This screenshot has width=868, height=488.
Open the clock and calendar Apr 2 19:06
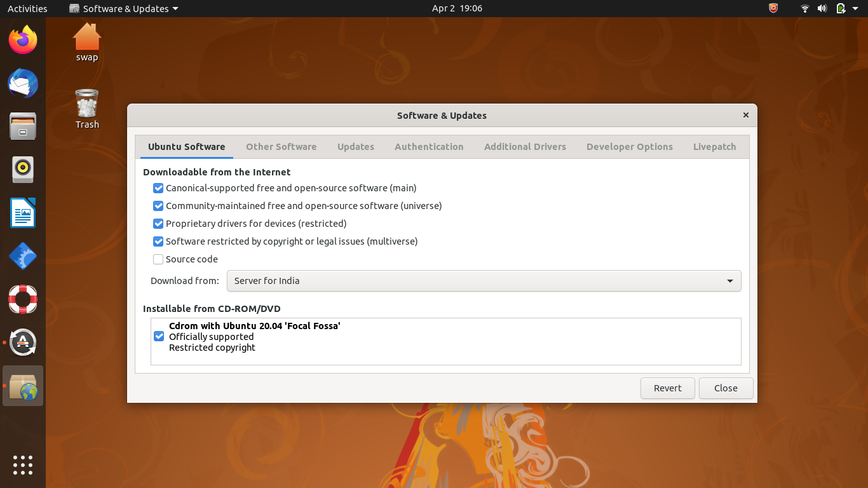coord(457,8)
